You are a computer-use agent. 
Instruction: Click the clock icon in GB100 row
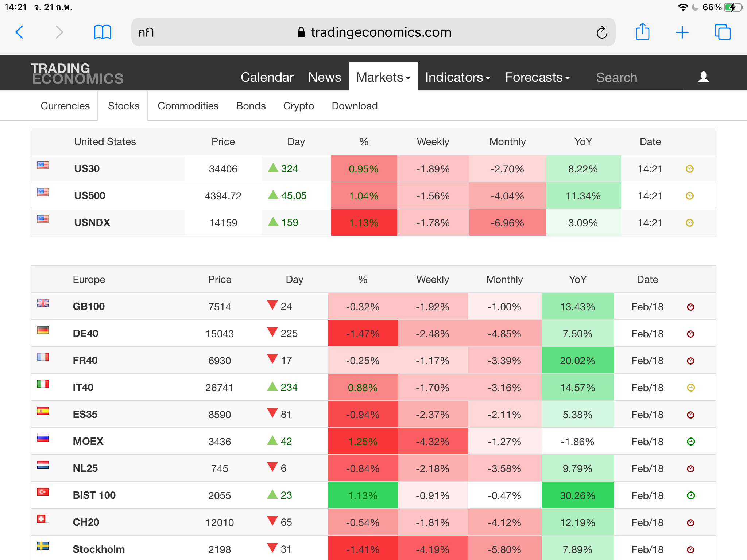690,307
